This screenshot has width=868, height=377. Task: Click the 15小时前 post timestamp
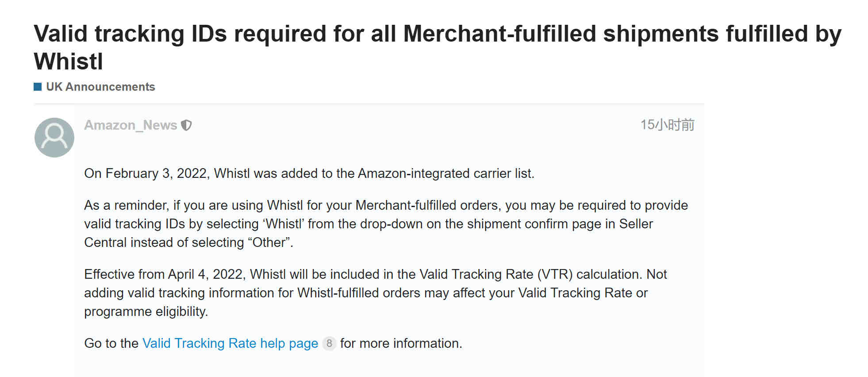click(667, 125)
